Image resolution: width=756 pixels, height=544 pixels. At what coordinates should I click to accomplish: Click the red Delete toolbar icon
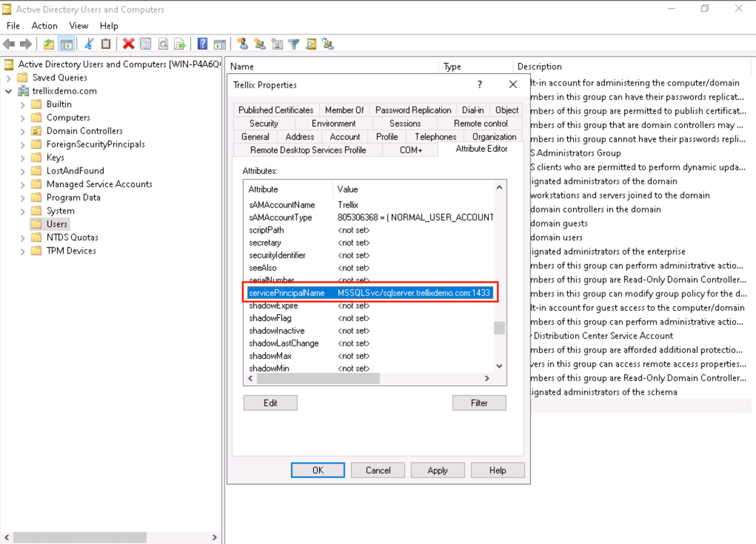click(x=128, y=44)
